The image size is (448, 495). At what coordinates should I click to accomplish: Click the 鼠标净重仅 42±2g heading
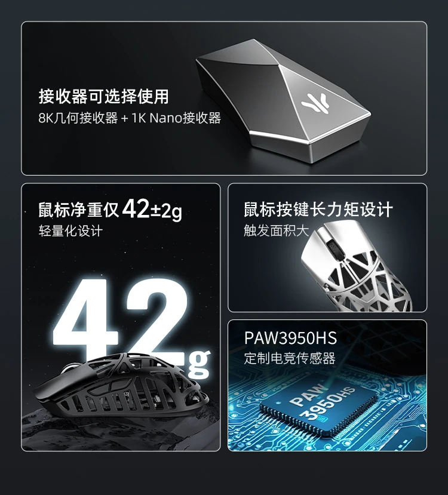click(110, 208)
